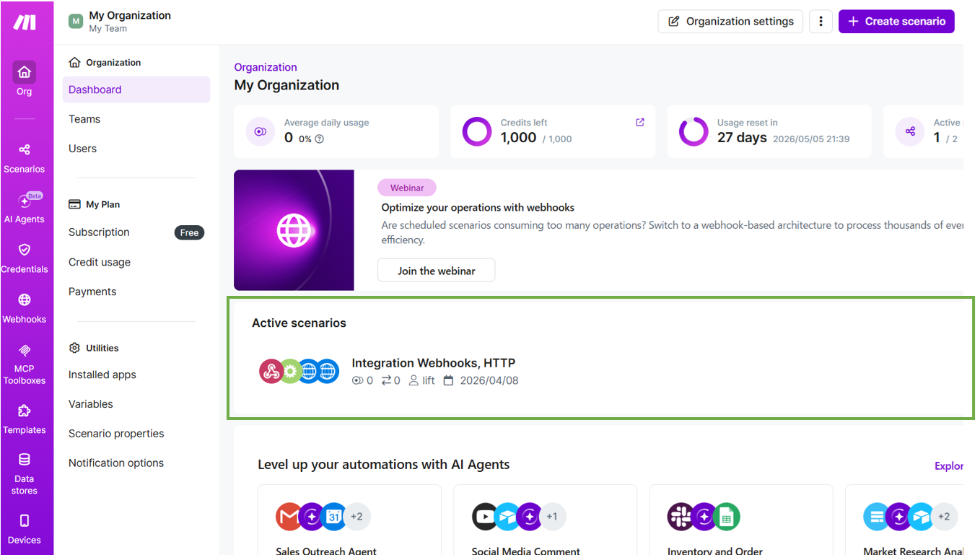This screenshot has width=980, height=560.
Task: Click Join the webinar button
Action: pos(437,271)
